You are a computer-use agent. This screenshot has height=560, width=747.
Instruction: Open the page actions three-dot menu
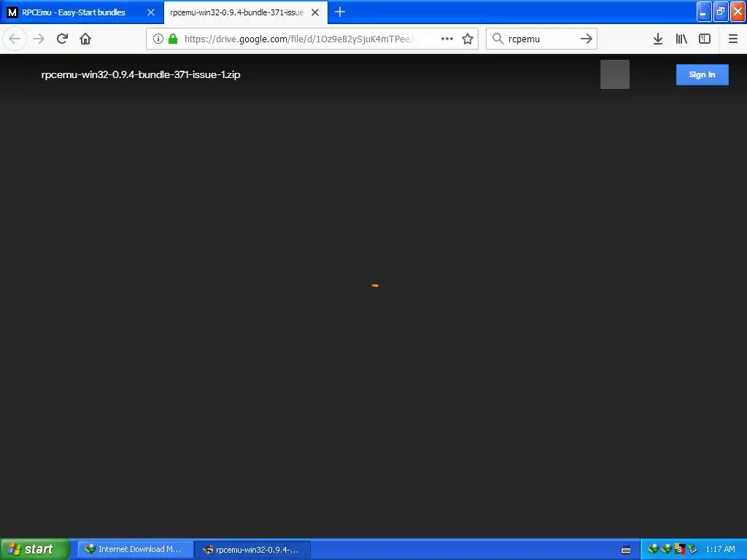point(447,39)
